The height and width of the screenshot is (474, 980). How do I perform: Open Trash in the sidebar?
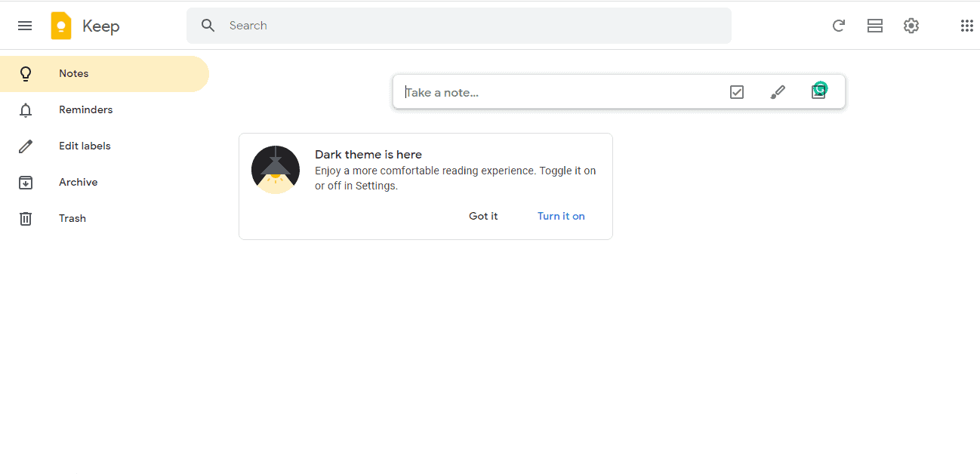click(x=104, y=219)
